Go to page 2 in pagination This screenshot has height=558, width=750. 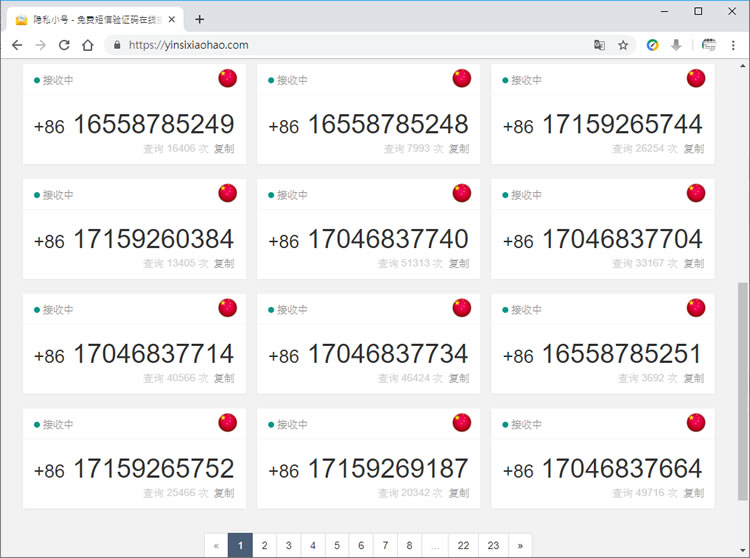(x=264, y=545)
